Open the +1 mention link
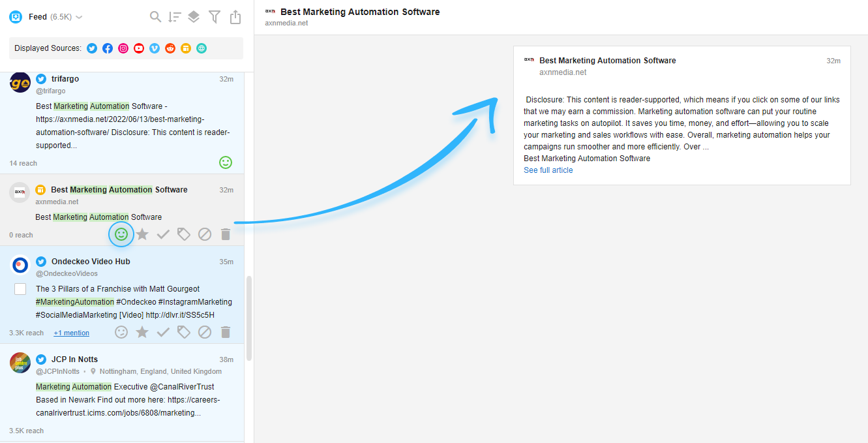This screenshot has height=443, width=868. tap(72, 333)
